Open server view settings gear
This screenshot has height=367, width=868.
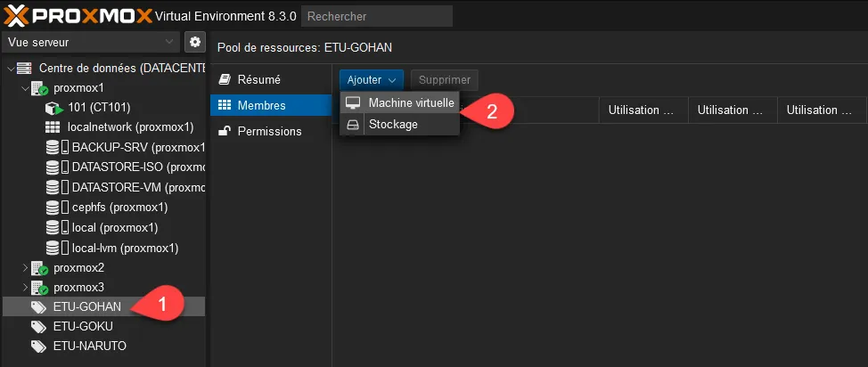point(195,42)
